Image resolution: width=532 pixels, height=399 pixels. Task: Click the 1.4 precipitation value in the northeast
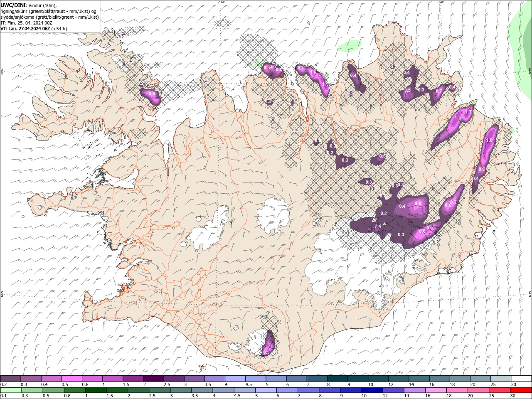(x=458, y=118)
